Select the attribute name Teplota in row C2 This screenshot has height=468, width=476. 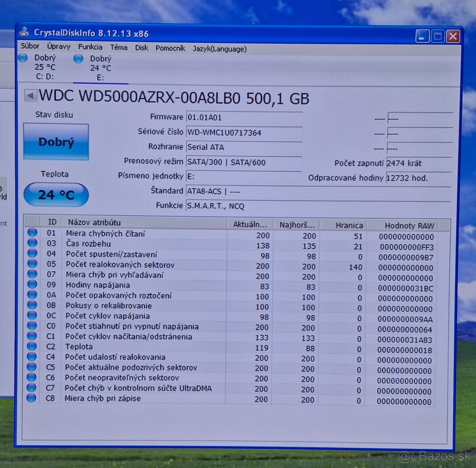pyautogui.click(x=79, y=346)
